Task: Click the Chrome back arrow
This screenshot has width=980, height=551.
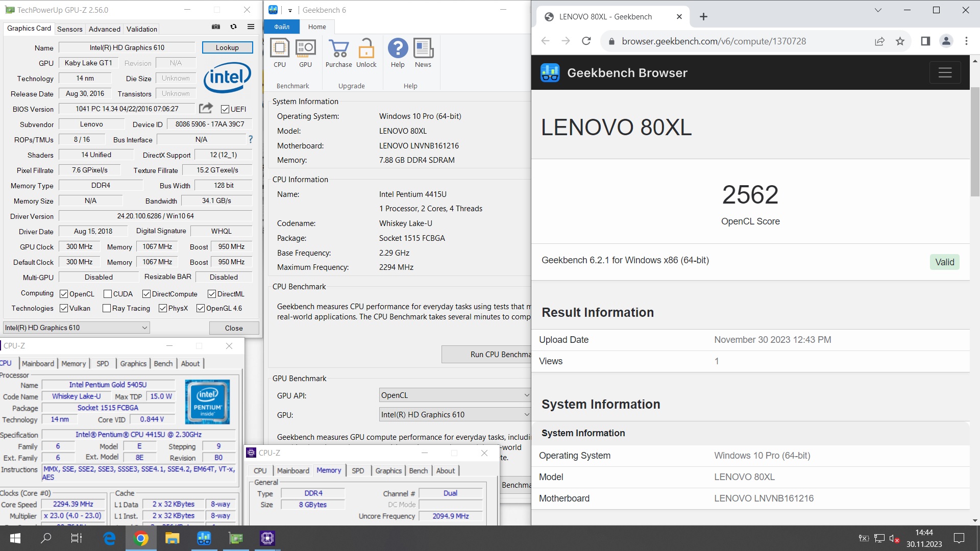Action: tap(545, 41)
